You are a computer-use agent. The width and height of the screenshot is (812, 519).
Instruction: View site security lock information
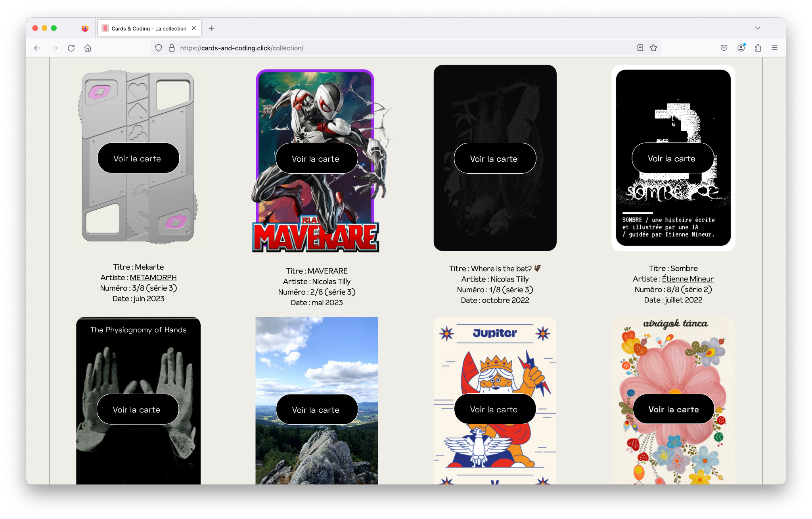click(172, 48)
